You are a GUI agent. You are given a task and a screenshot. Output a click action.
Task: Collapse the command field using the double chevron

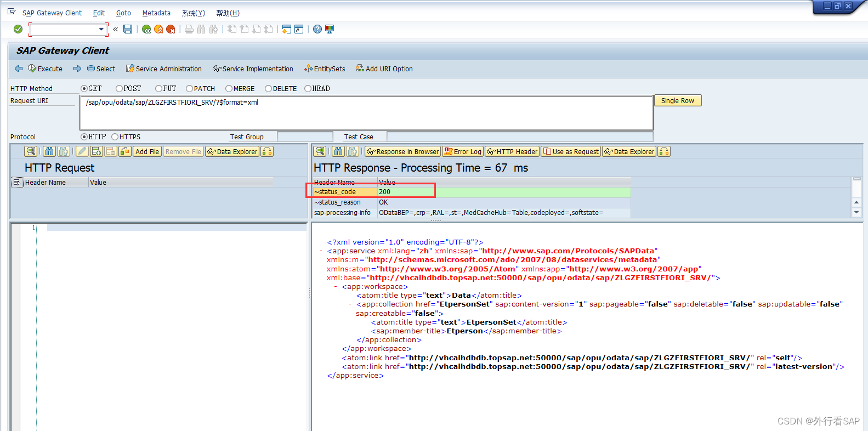(116, 29)
